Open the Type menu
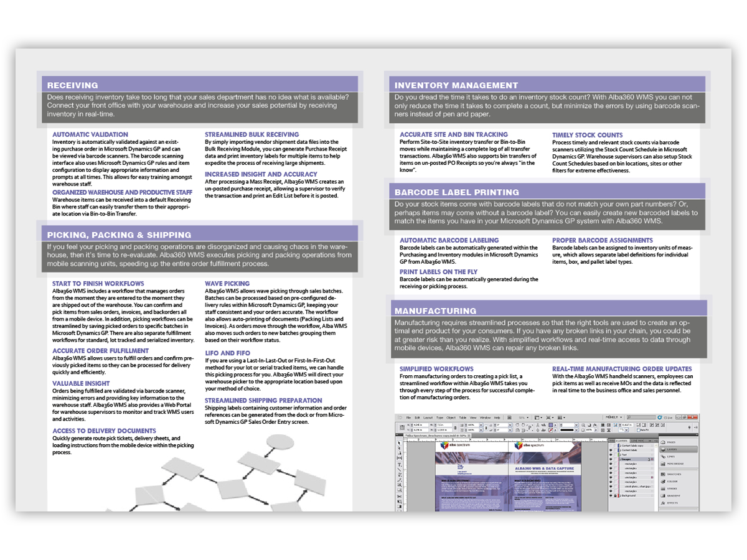 [x=439, y=418]
